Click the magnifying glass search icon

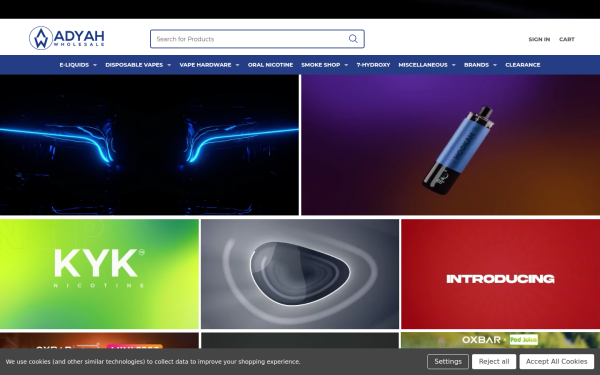click(353, 39)
